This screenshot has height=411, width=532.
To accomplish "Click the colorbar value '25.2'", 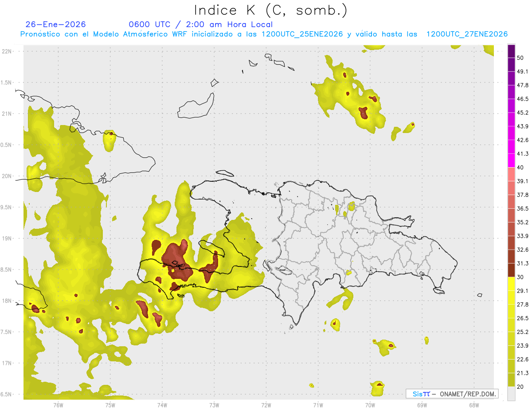I will click(x=523, y=332).
